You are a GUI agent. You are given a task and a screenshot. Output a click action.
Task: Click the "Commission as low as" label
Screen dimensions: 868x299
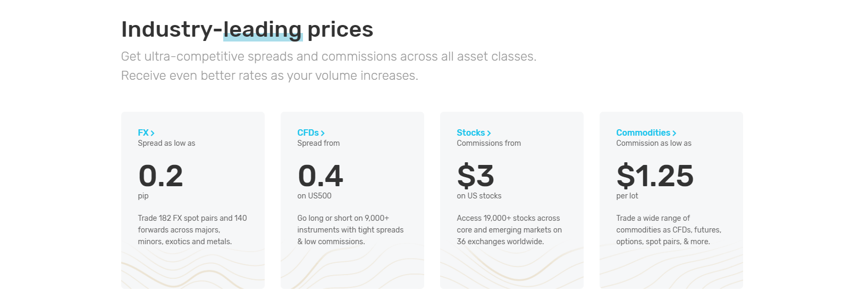click(653, 143)
